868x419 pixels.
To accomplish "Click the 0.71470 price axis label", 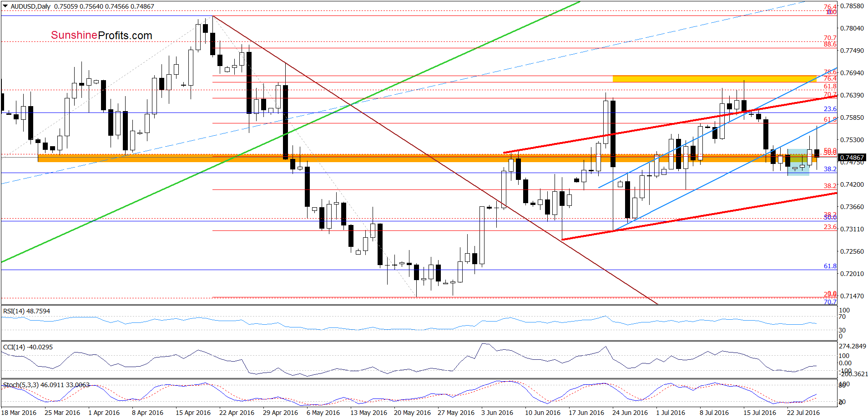I will coord(852,296).
